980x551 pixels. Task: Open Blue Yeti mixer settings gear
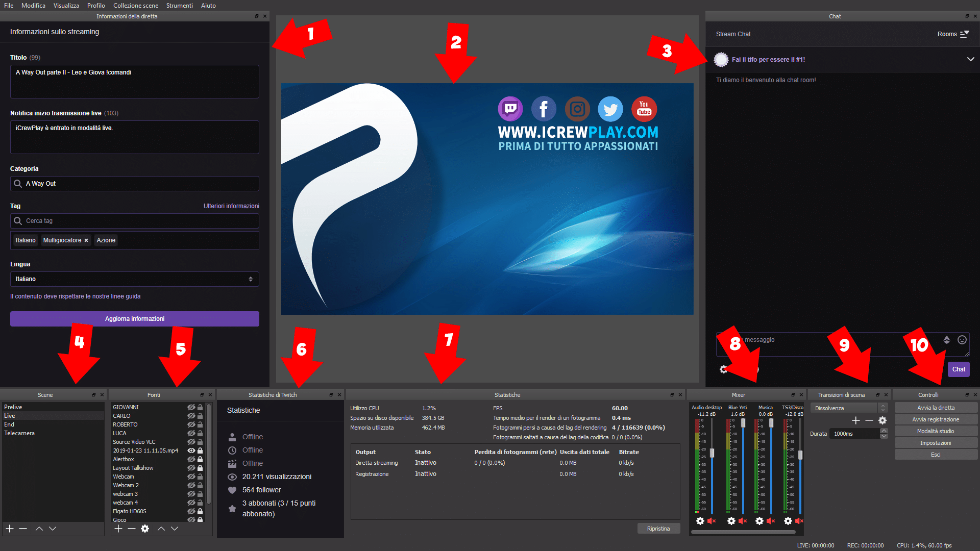tap(731, 521)
